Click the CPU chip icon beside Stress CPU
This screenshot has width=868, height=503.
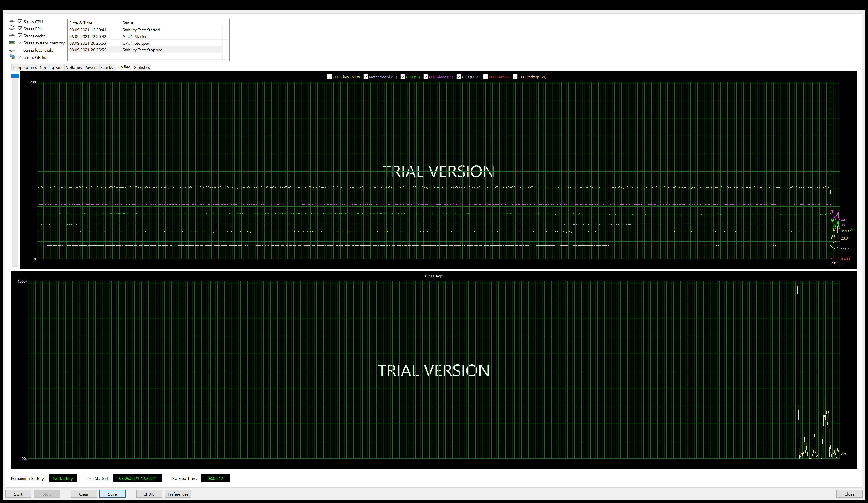[12, 21]
